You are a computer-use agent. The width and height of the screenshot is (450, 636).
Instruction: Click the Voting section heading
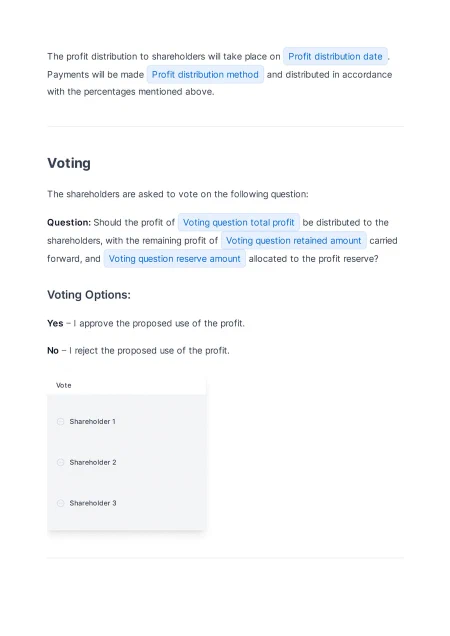point(69,163)
